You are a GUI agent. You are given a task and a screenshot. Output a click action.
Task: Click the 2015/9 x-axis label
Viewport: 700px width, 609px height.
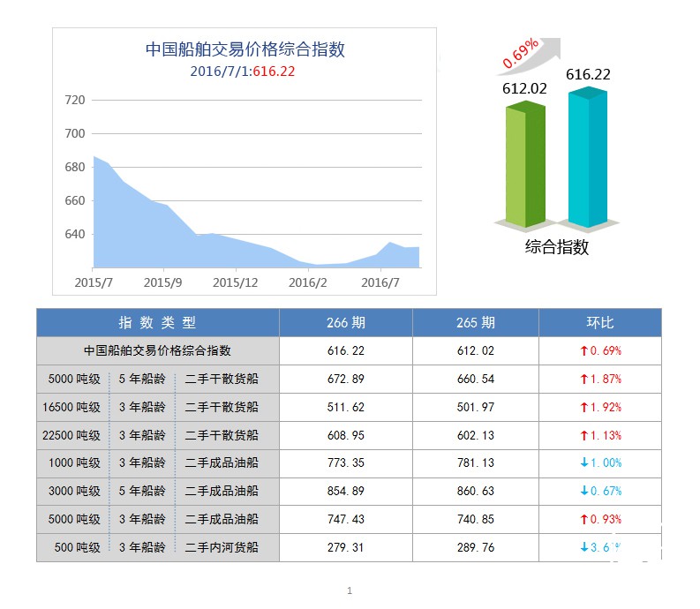click(x=162, y=282)
